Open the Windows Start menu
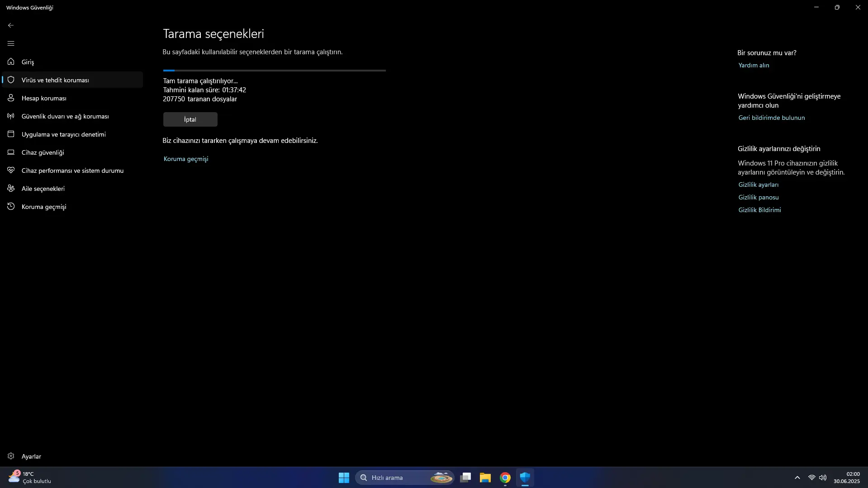The image size is (868, 488). click(344, 478)
